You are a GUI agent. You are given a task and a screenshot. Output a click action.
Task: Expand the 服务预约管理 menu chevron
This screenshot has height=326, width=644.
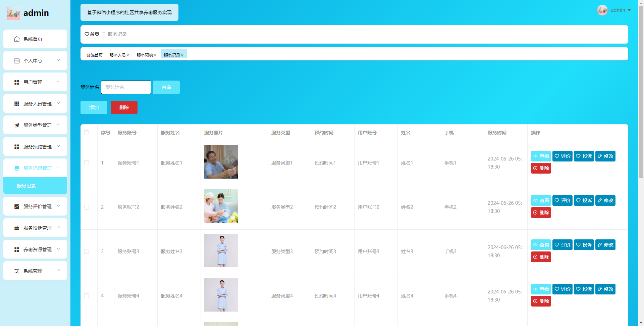point(58,146)
